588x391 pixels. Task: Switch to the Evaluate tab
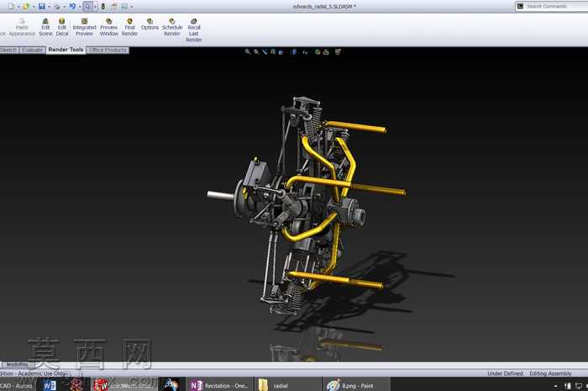(32, 50)
